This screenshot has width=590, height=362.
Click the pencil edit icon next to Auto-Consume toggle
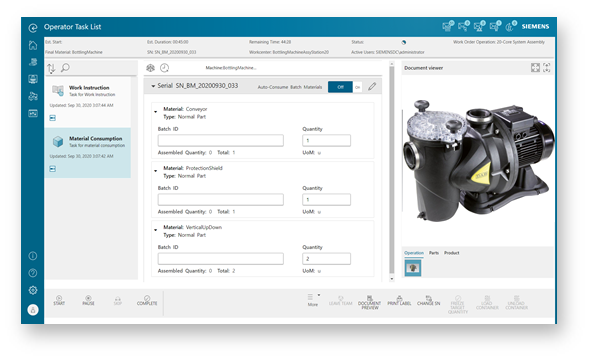tap(372, 87)
